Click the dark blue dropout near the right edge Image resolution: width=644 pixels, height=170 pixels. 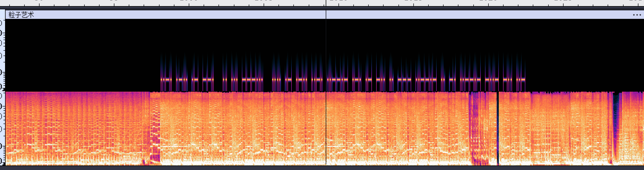tap(616, 120)
